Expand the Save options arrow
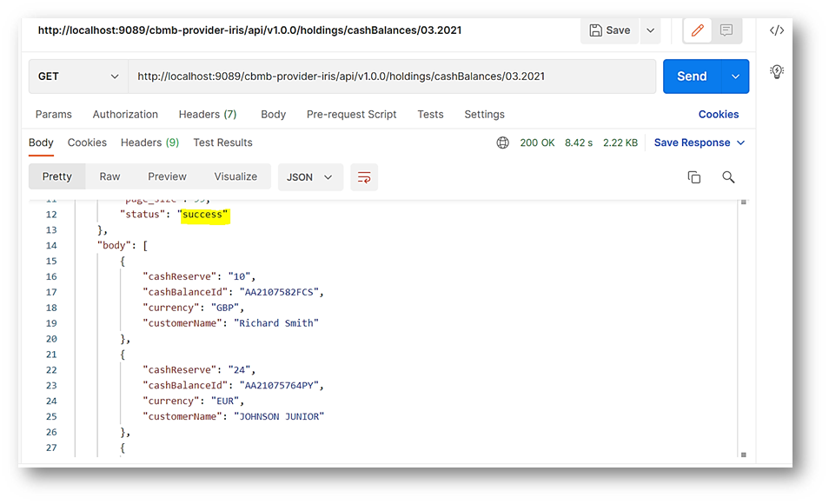This screenshot has height=504, width=829. [x=650, y=30]
